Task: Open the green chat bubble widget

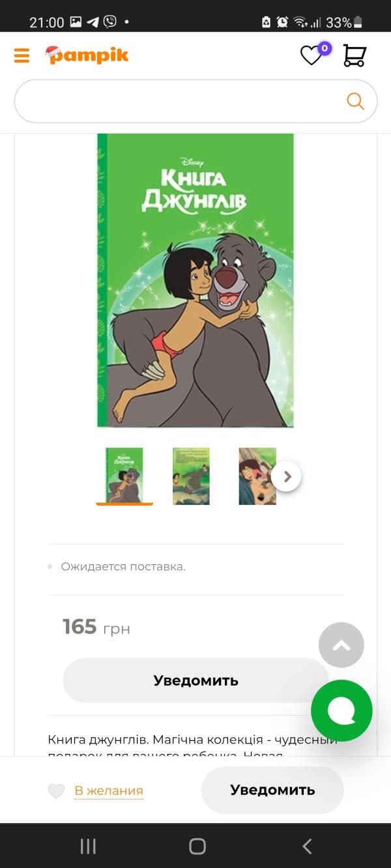Action: pos(341,710)
